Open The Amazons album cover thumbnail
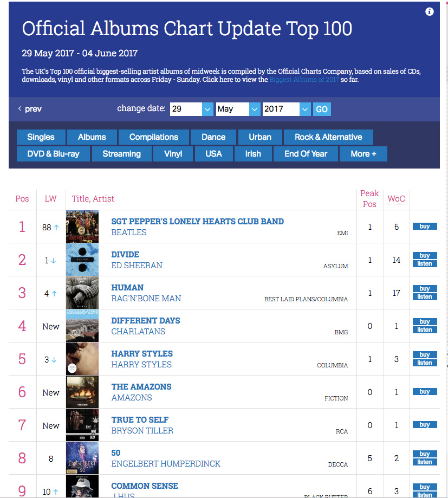448x498 pixels. [x=82, y=392]
